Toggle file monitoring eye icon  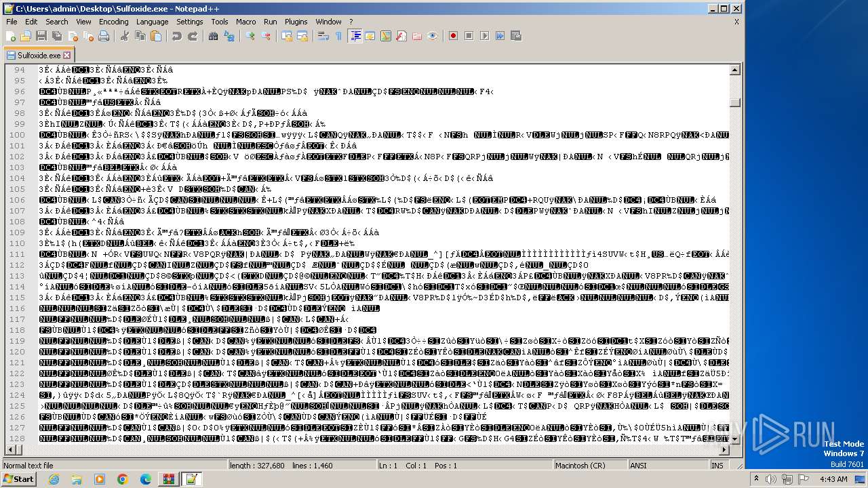[x=433, y=36]
